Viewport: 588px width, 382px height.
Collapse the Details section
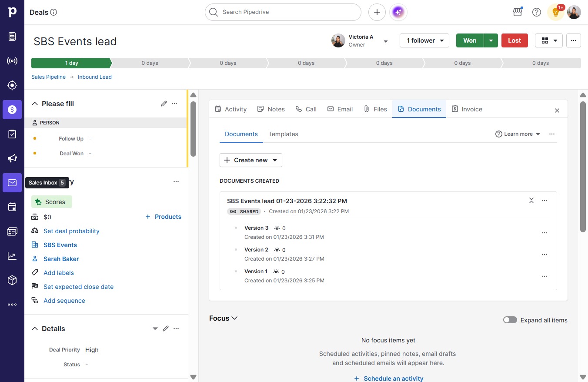coord(35,328)
